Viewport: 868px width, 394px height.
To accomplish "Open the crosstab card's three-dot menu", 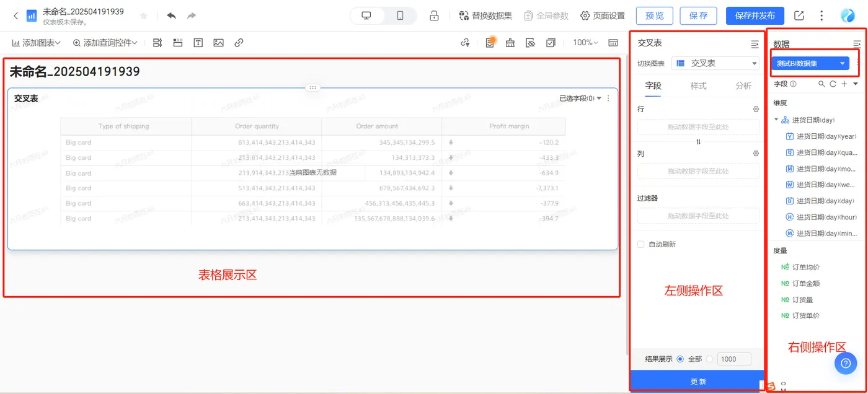I will click(608, 98).
